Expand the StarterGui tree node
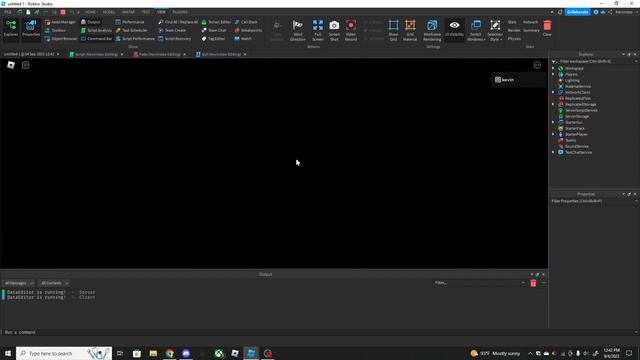This screenshot has width=640, height=360. tap(553, 122)
